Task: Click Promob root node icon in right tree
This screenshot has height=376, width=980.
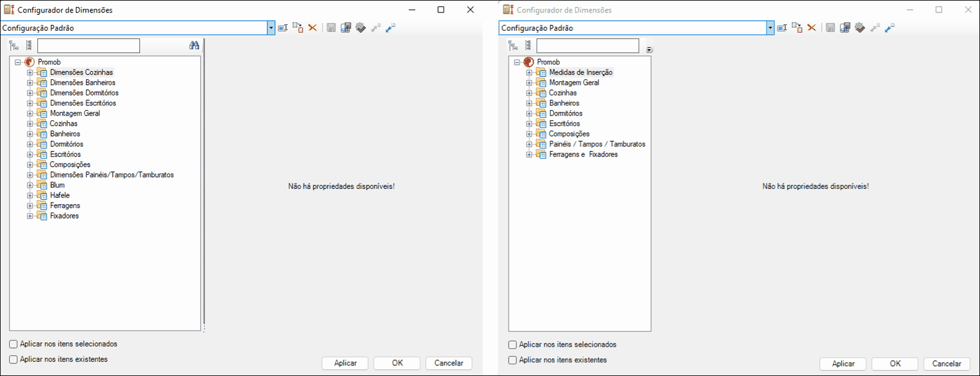Action: point(529,62)
